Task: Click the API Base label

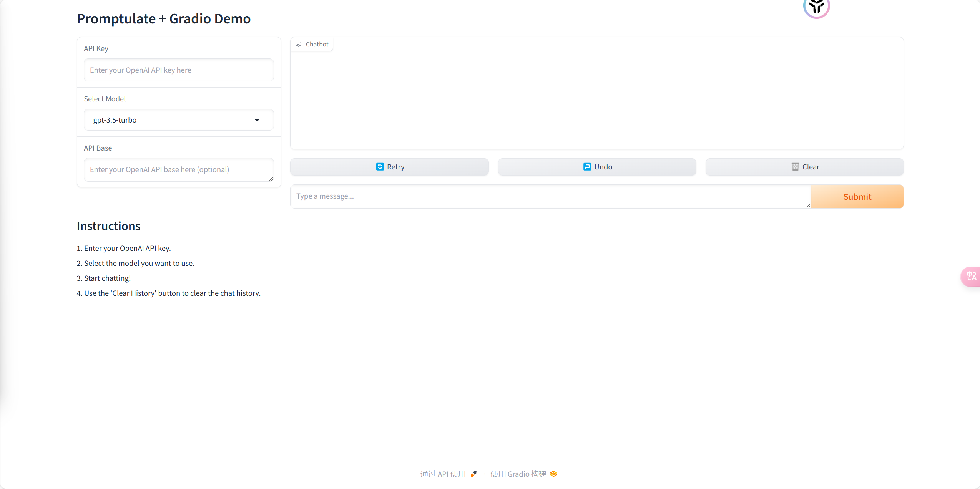Action: point(98,148)
